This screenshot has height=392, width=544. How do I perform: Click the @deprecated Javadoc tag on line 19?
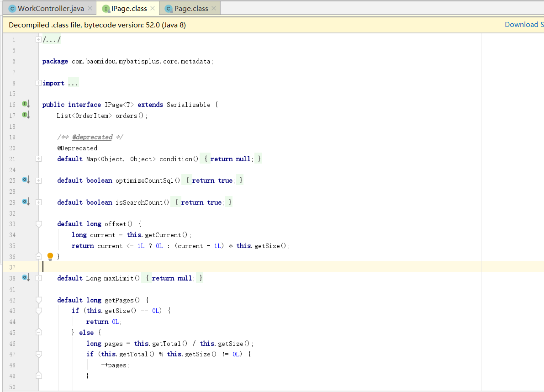pos(92,137)
